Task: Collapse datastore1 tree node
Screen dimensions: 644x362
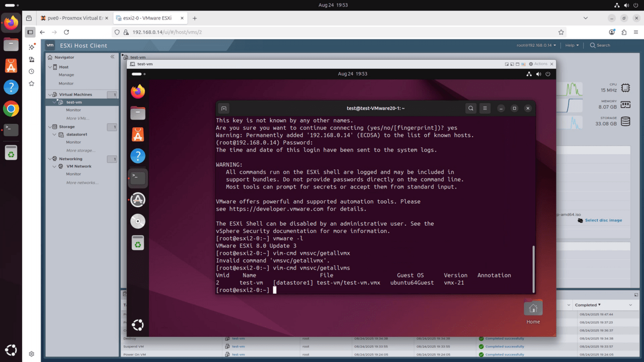Action: [55, 134]
